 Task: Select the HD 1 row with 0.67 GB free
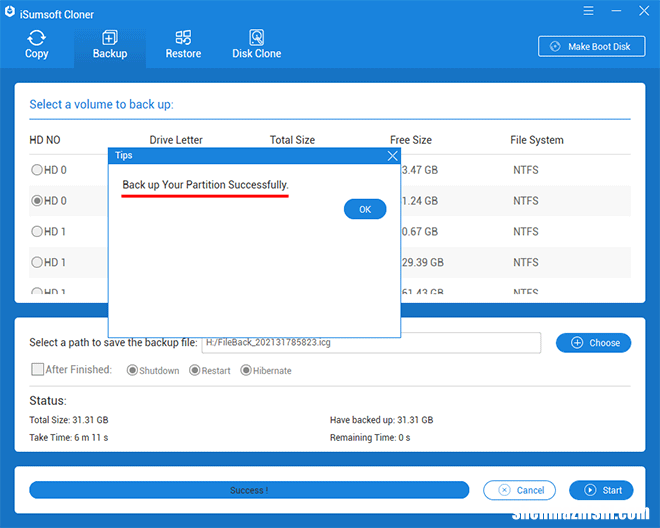(37, 231)
